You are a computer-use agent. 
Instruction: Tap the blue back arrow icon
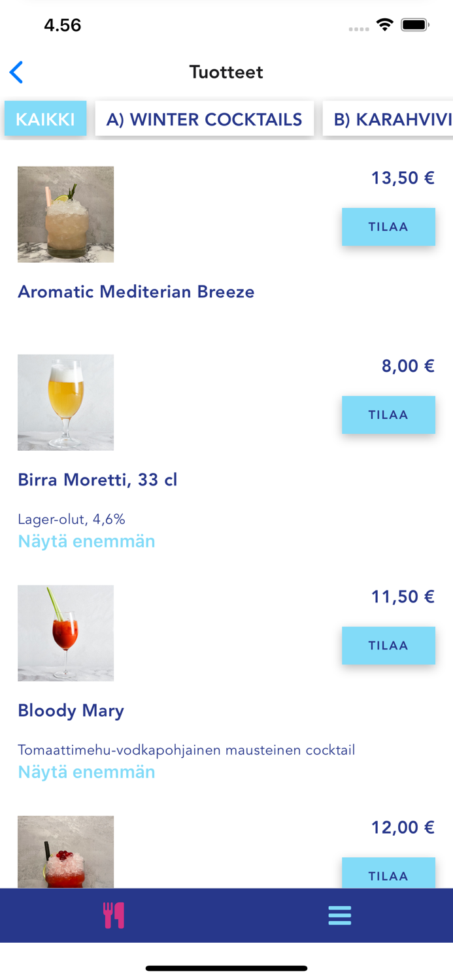17,73
